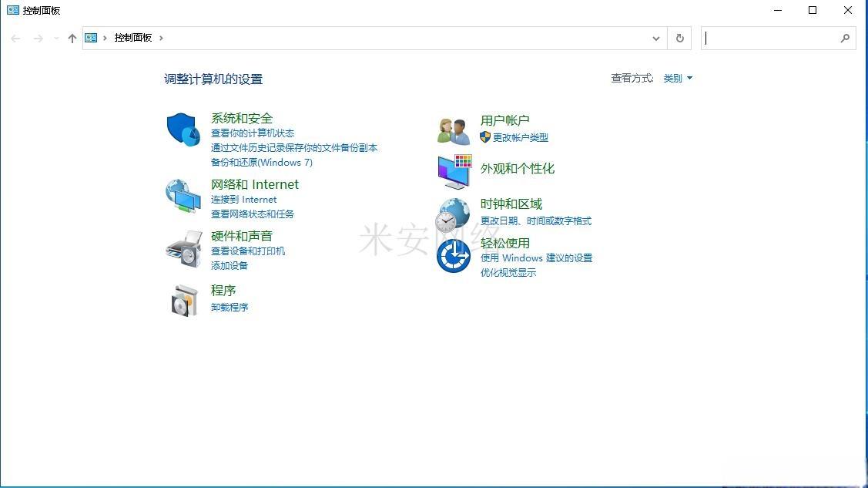This screenshot has width=868, height=488.
Task: Click the back navigation arrow
Action: coord(15,39)
